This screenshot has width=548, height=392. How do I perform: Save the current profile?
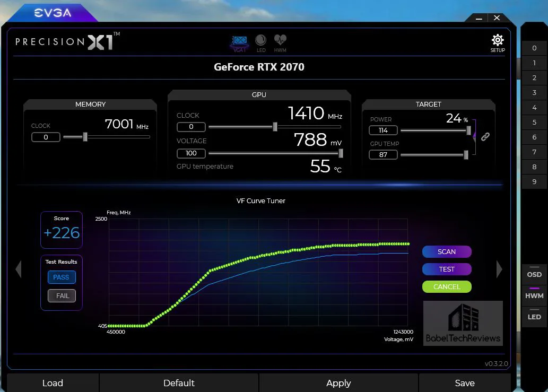tap(465, 383)
